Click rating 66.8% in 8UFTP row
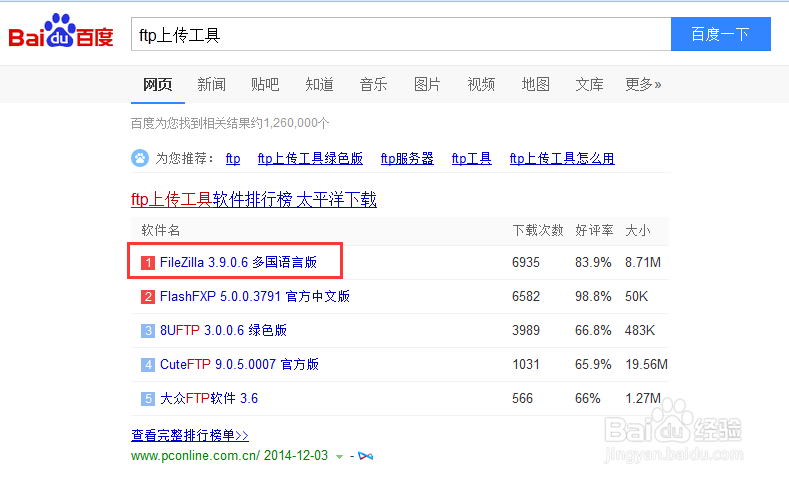 pyautogui.click(x=593, y=331)
